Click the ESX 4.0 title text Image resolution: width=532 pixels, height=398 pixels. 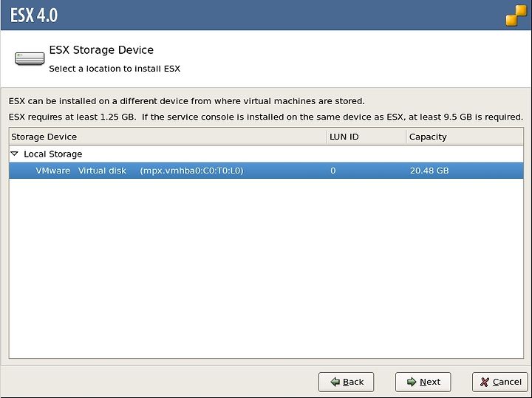point(34,16)
